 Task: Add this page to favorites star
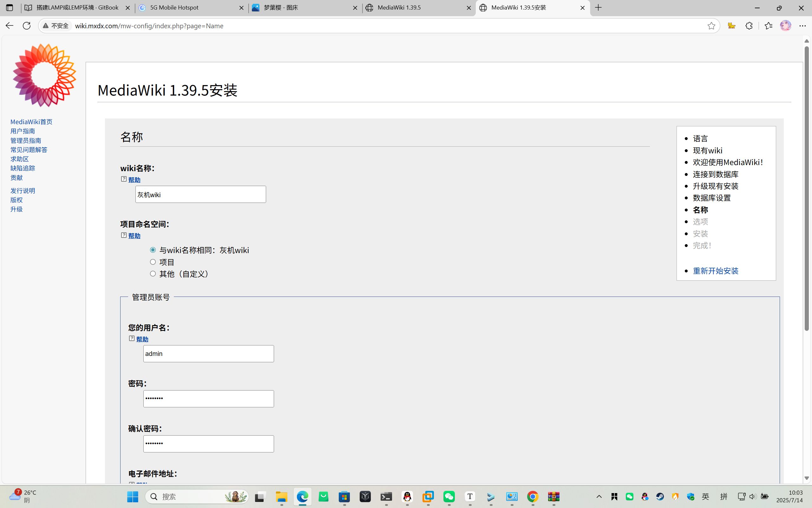[711, 26]
